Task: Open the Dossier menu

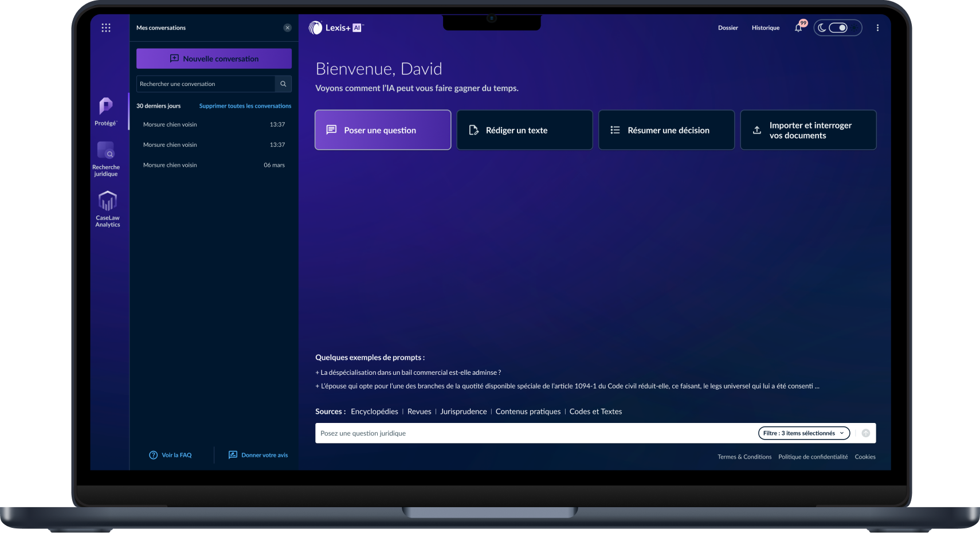Action: [728, 27]
